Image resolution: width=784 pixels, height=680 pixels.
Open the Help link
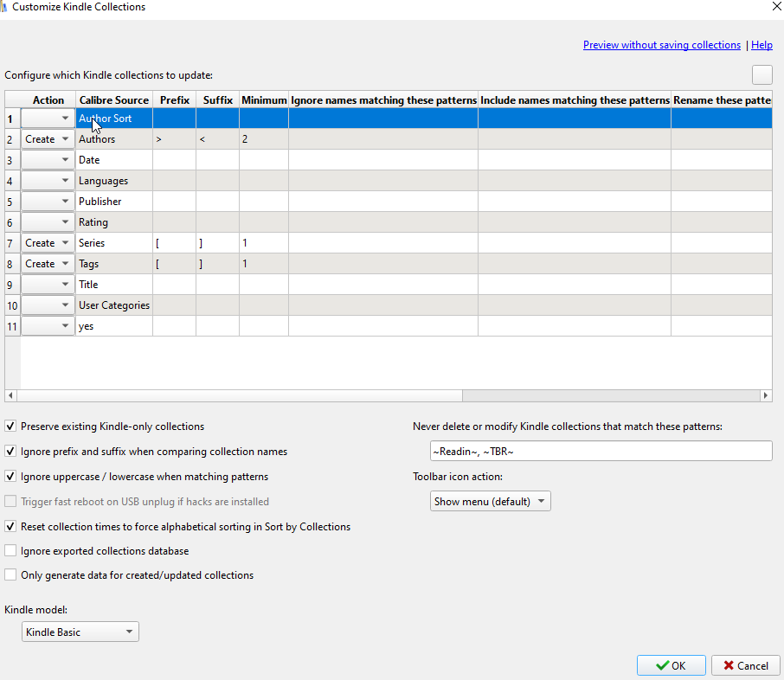coord(762,45)
